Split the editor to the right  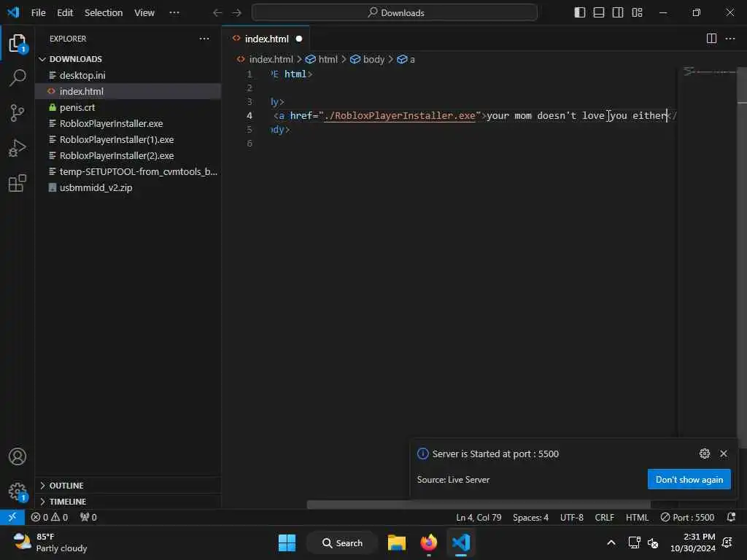click(x=711, y=39)
